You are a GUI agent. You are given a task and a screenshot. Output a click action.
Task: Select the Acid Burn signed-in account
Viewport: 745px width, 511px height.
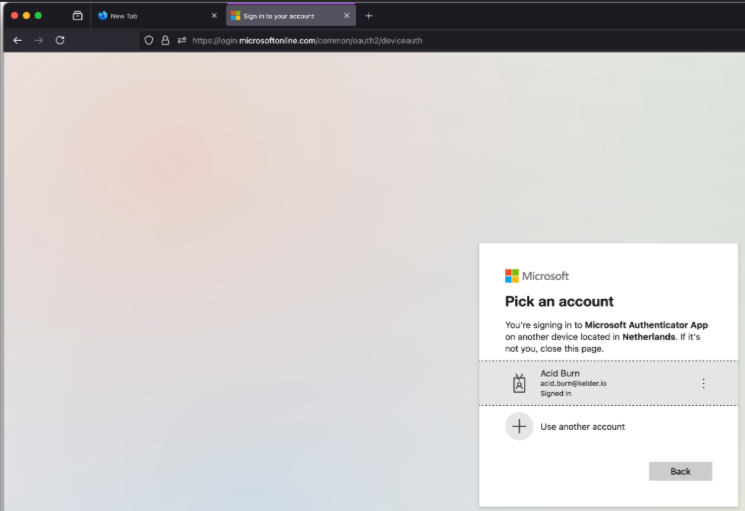(600, 383)
